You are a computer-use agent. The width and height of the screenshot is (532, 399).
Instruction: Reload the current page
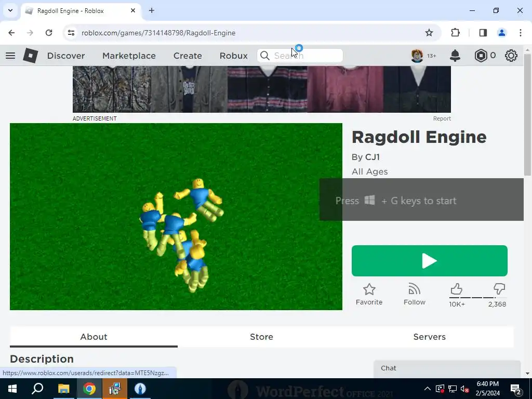coord(49,33)
